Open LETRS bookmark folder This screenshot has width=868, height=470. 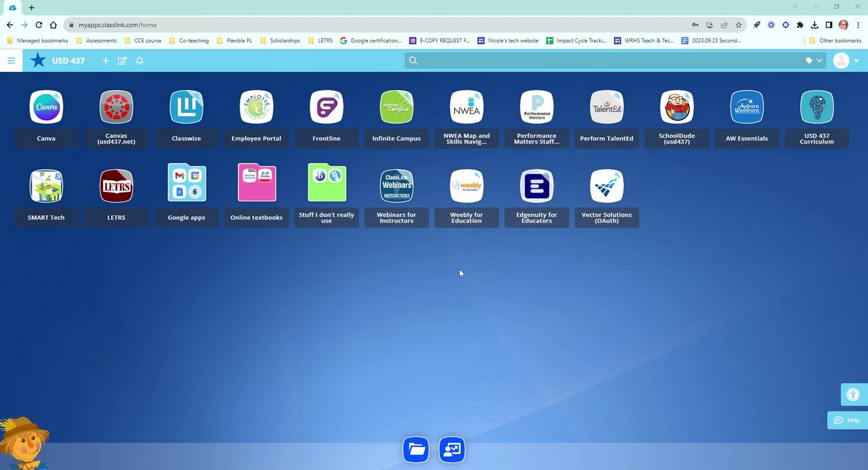coord(320,40)
